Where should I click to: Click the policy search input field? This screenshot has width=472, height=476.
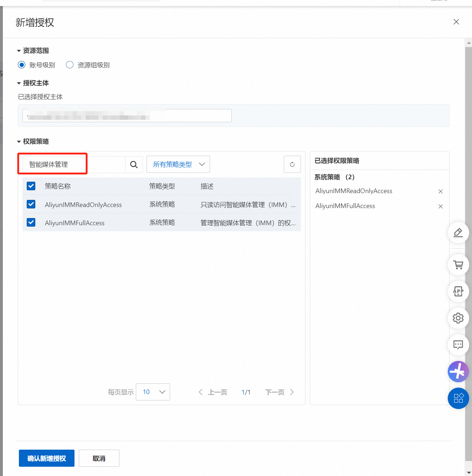coord(74,165)
